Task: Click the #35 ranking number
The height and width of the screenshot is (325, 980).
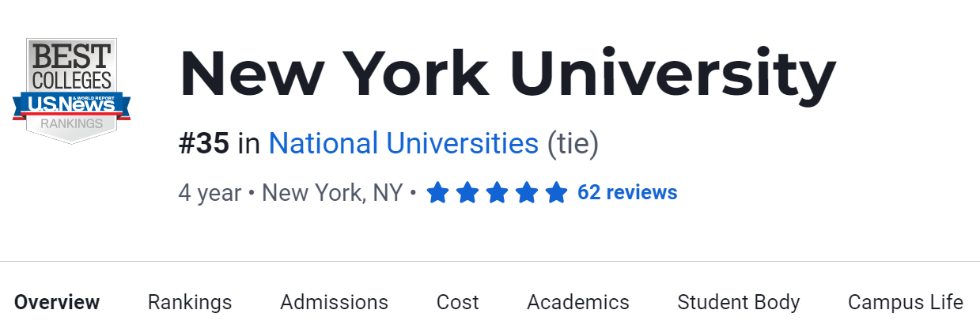Action: (204, 143)
